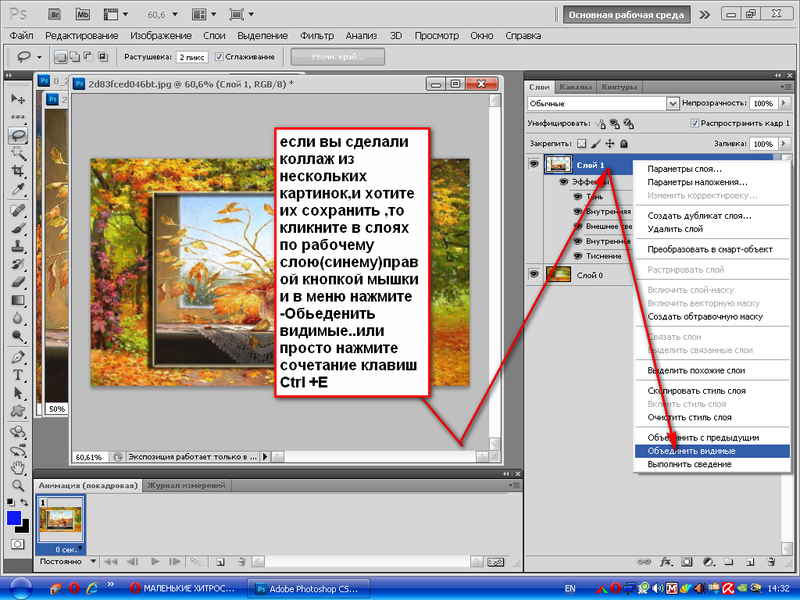Launch Bridge via the Br icon
800x600 pixels.
pos(55,15)
